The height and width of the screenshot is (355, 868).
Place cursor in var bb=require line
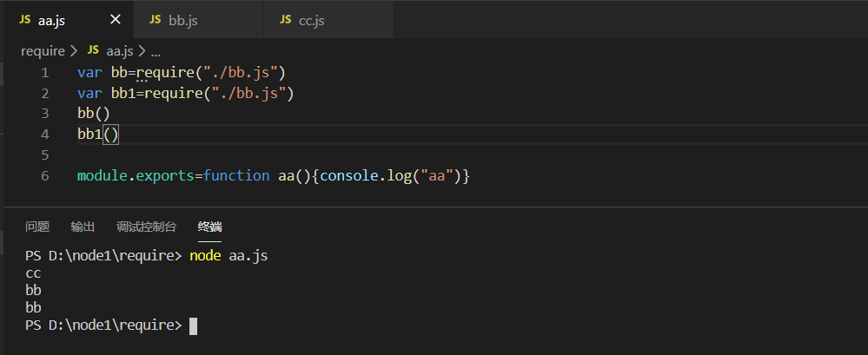(181, 73)
